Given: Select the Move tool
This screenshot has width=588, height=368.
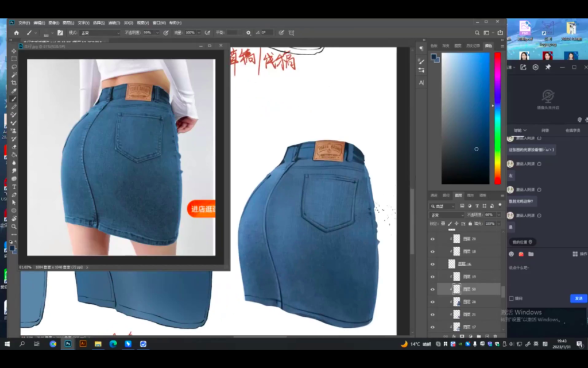Looking at the screenshot, I should [x=14, y=51].
